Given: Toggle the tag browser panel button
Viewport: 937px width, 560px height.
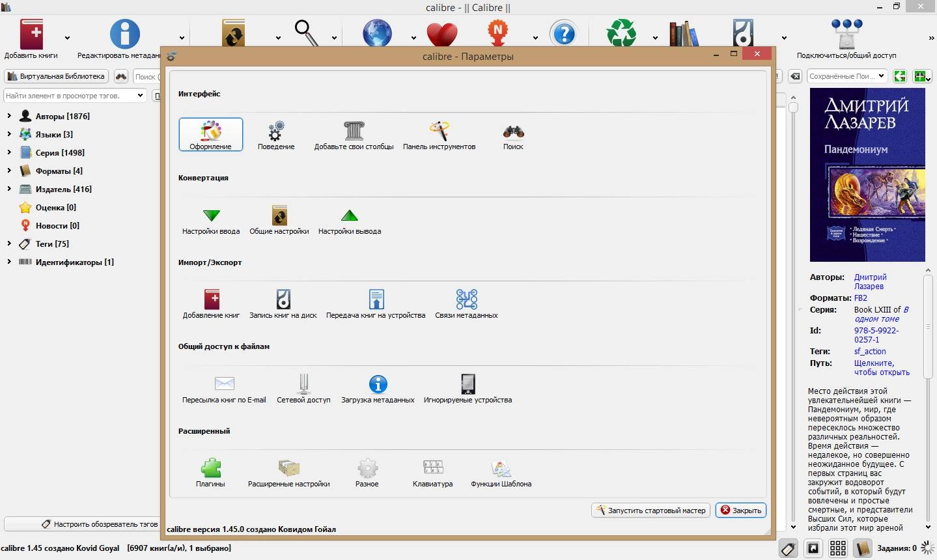Looking at the screenshot, I should [x=789, y=548].
